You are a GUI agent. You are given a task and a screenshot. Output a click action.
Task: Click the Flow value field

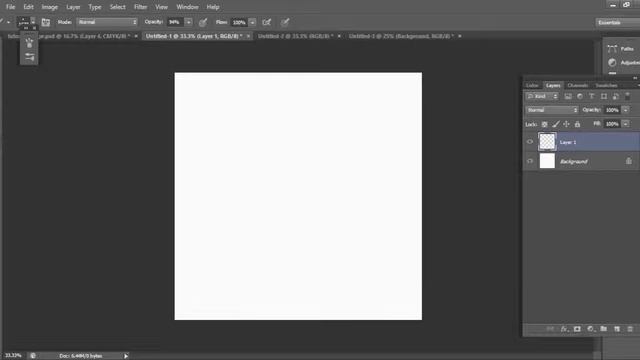[239, 22]
